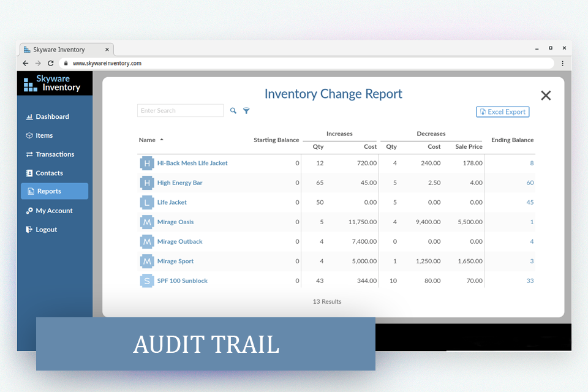Screen dimensions: 588x392
Task: Click the browser back arrow
Action: pyautogui.click(x=26, y=63)
